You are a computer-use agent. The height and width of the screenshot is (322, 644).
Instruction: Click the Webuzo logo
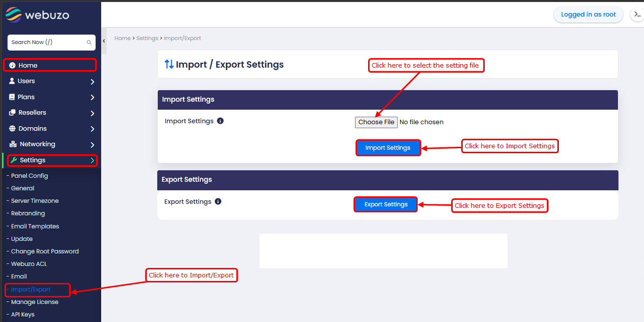click(x=38, y=15)
